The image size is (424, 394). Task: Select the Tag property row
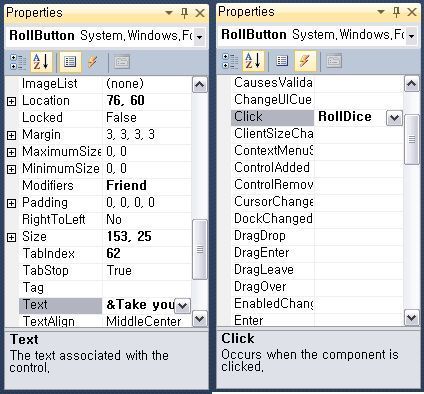[105, 288]
